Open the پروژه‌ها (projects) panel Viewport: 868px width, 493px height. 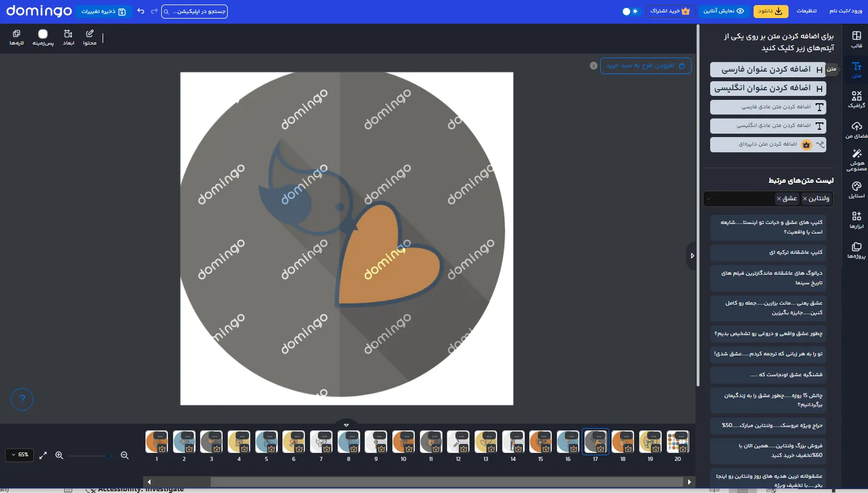tap(856, 250)
